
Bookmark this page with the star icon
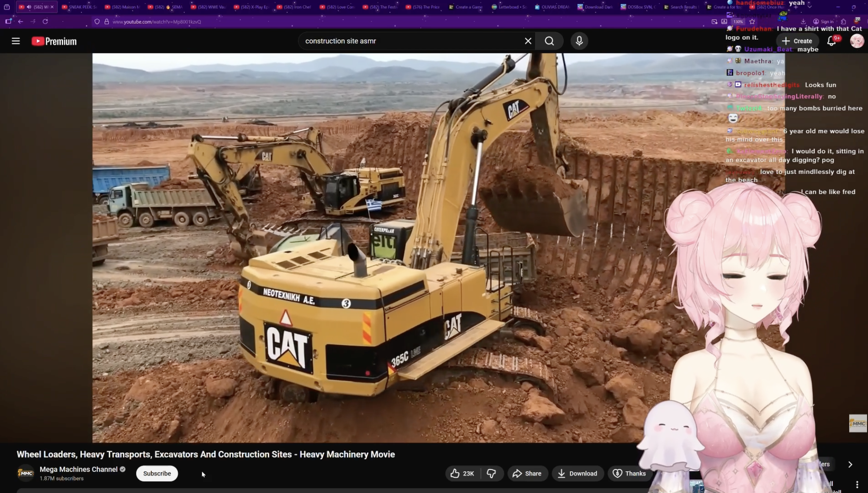(x=752, y=21)
